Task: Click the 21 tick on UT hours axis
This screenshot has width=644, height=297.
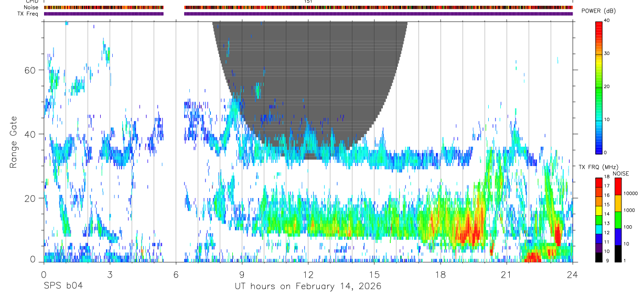Action: pos(506,274)
